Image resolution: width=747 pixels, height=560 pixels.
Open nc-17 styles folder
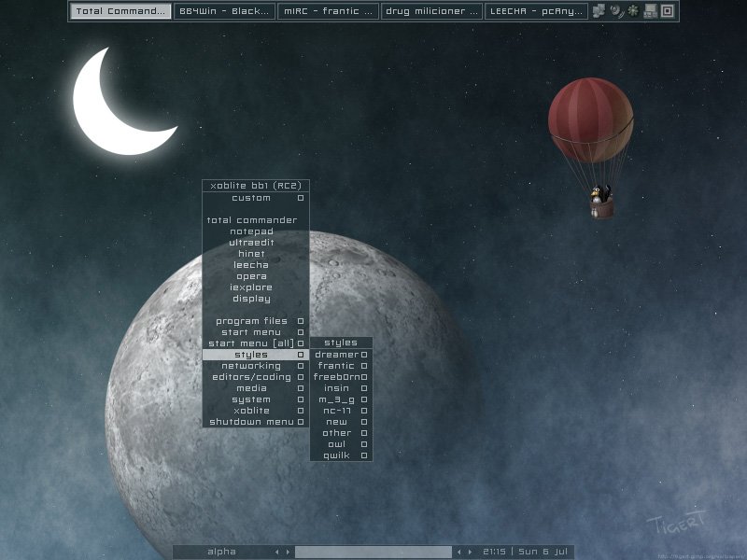[341, 411]
